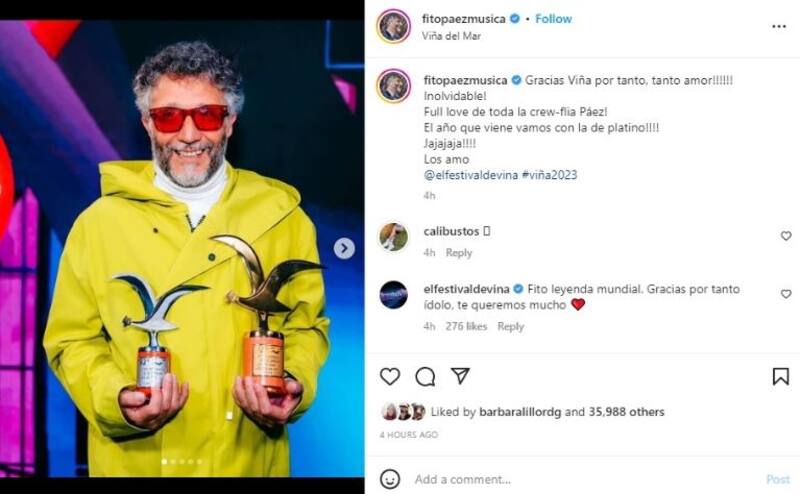Screen dimensions: 800x494
Task: Reply to the elfestivaldevina comment
Action: click(x=510, y=326)
